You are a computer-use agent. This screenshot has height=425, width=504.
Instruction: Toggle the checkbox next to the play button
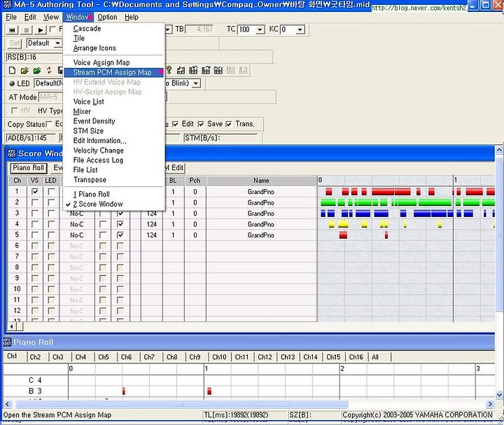52,29
